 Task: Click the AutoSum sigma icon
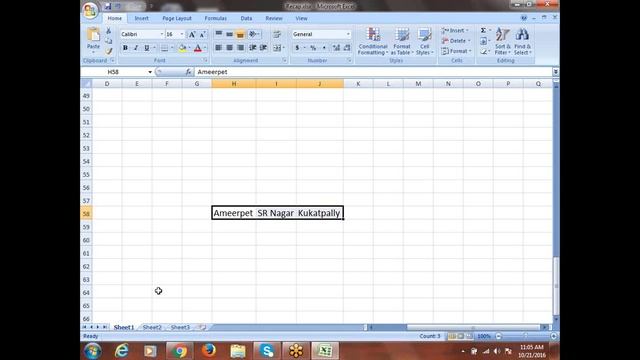[x=484, y=31]
